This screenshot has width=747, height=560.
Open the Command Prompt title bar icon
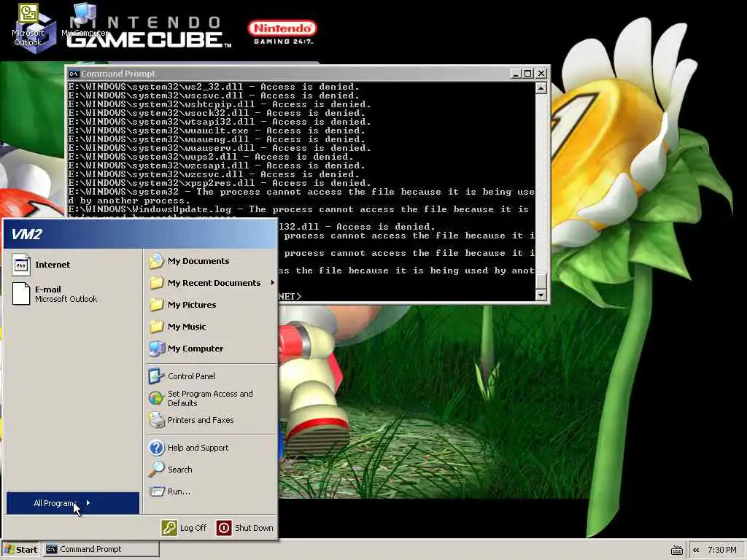point(74,74)
